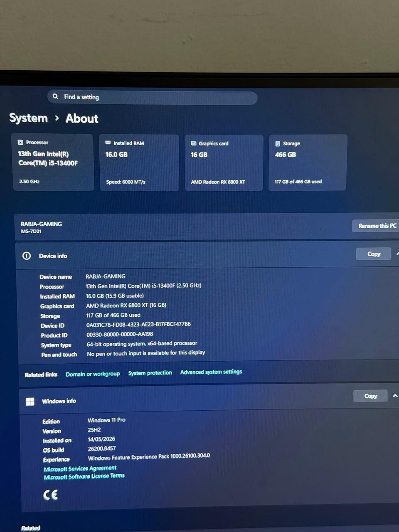Copy the Windows info section

pyautogui.click(x=370, y=396)
